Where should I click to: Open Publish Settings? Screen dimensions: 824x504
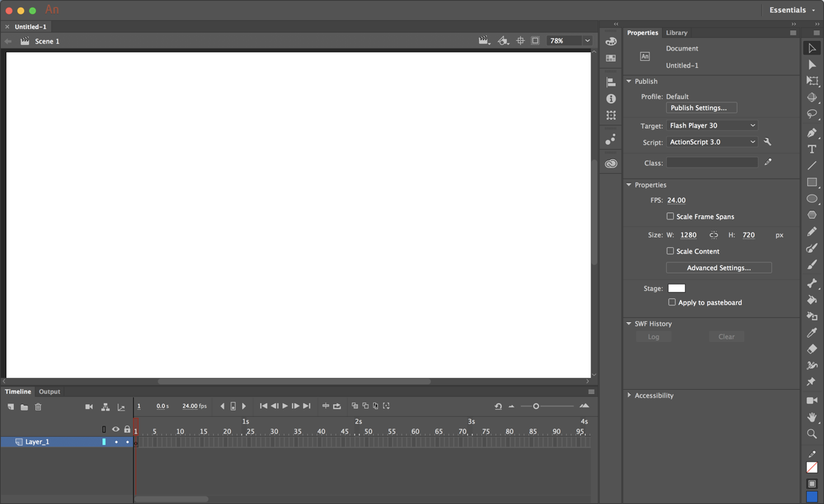(701, 107)
